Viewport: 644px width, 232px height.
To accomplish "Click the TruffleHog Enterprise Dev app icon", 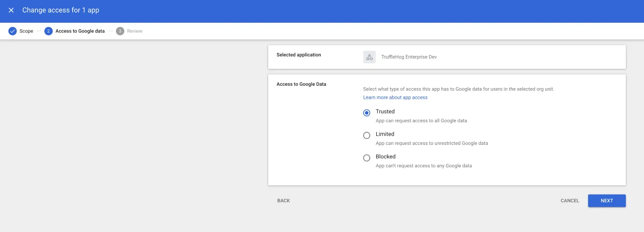I will pyautogui.click(x=369, y=57).
